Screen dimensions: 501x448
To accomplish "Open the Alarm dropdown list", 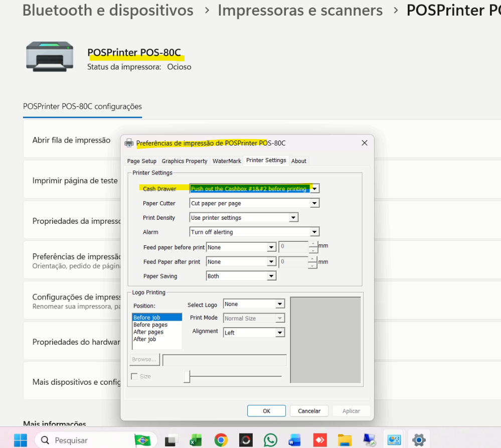I will click(314, 232).
